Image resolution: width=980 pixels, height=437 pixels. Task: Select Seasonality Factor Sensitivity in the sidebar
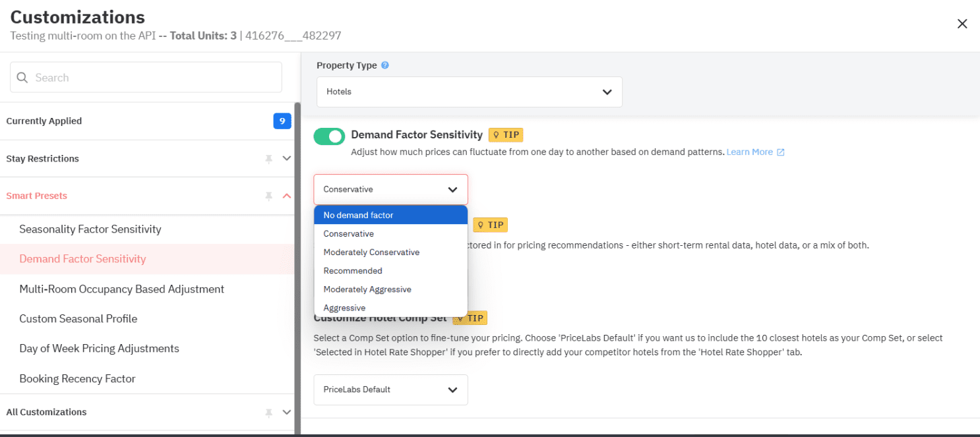(x=90, y=229)
